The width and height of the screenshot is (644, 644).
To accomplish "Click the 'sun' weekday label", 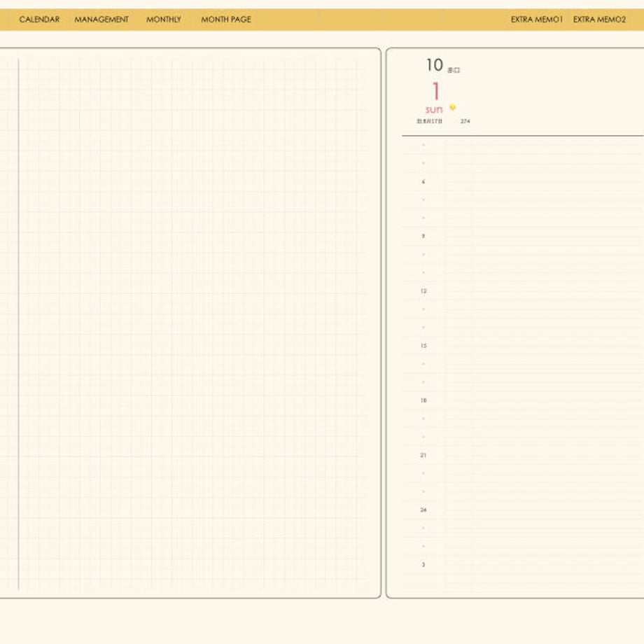I will 434,109.
